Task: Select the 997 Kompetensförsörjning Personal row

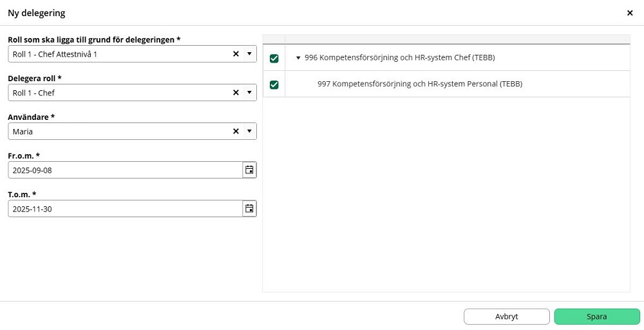Action: [x=419, y=84]
